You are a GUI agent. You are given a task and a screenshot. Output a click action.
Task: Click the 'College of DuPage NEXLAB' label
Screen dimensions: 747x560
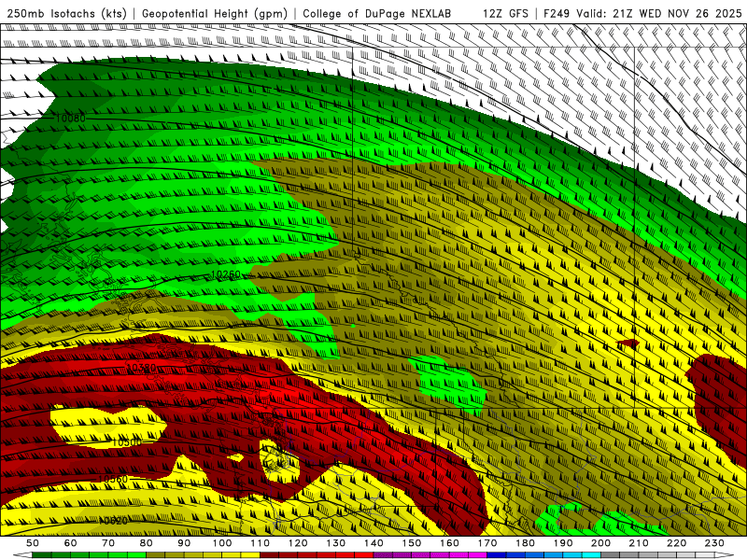[x=377, y=13]
